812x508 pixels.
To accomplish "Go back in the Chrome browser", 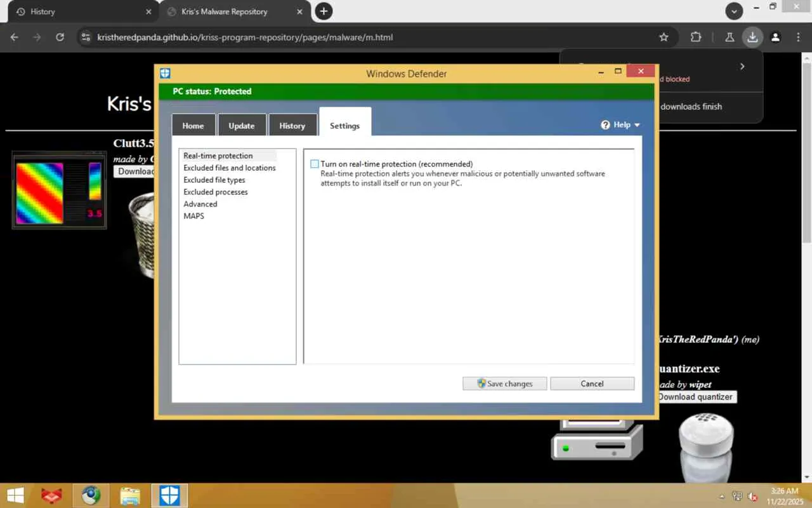I will pyautogui.click(x=15, y=37).
